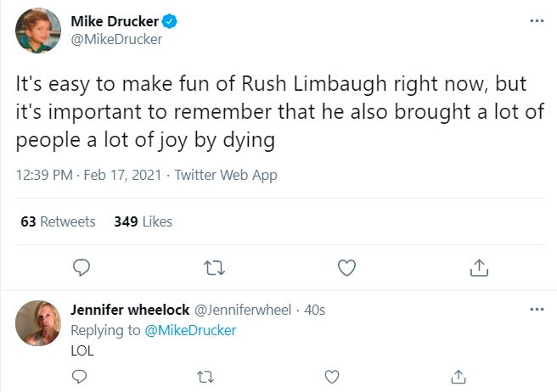Open the 12:39 PM Feb 17, 2021 timestamp

(x=87, y=175)
